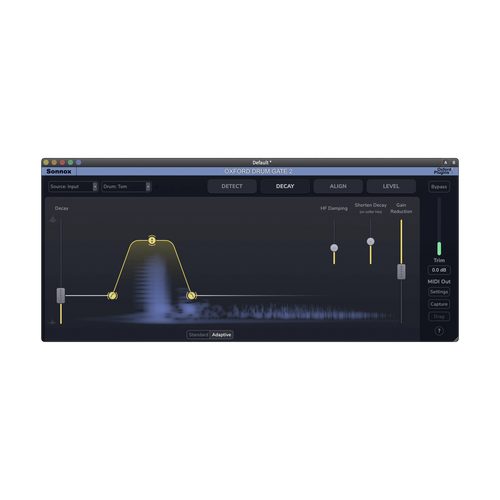The height and width of the screenshot is (500, 500).
Task: Select Standard decay mode
Action: click(x=198, y=335)
